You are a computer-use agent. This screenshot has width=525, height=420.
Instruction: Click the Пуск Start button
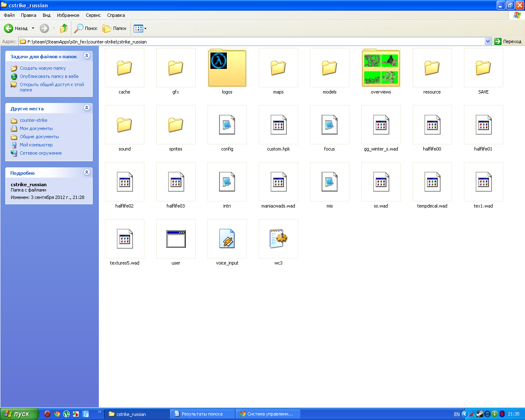[x=19, y=414]
